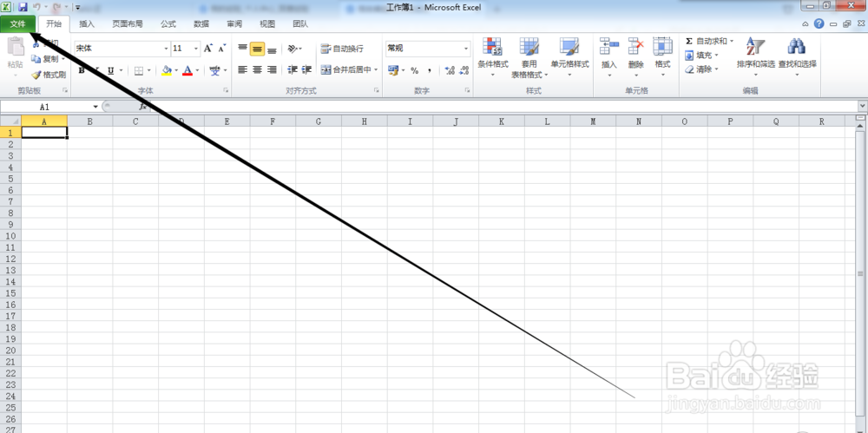Screen dimensions: 868x433
Task: Click the vertical scrollbar
Action: click(860, 274)
